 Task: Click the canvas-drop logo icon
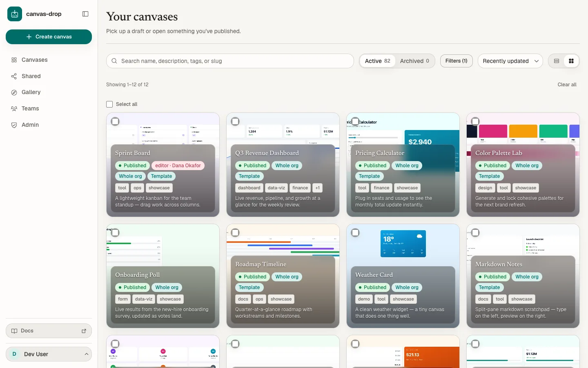(x=15, y=14)
